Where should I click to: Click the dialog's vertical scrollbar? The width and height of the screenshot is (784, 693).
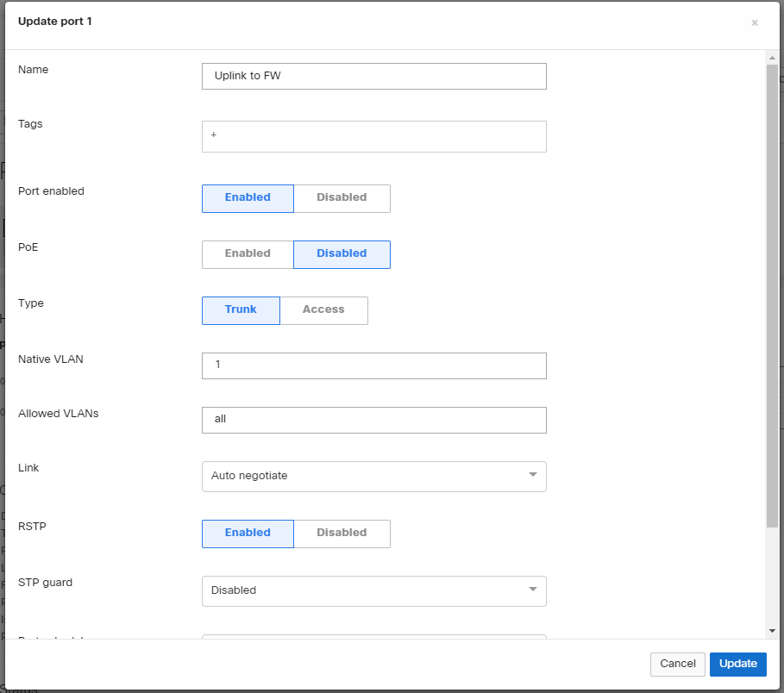tap(772, 293)
